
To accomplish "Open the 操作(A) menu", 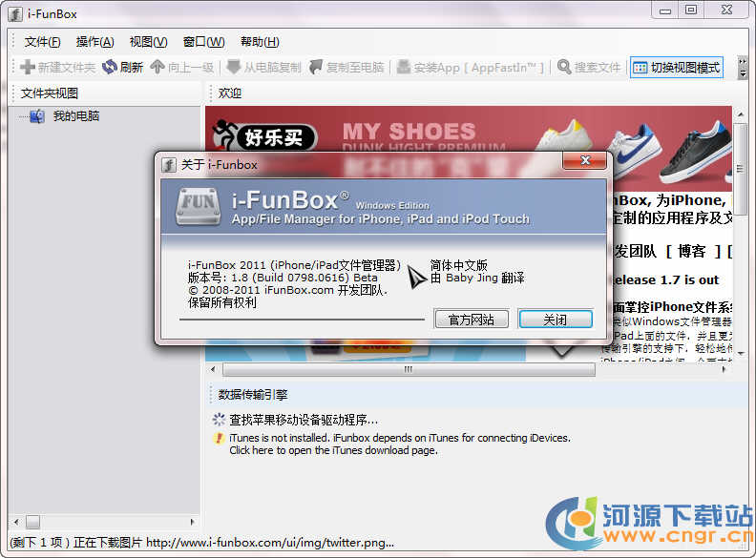I will 95,42.
